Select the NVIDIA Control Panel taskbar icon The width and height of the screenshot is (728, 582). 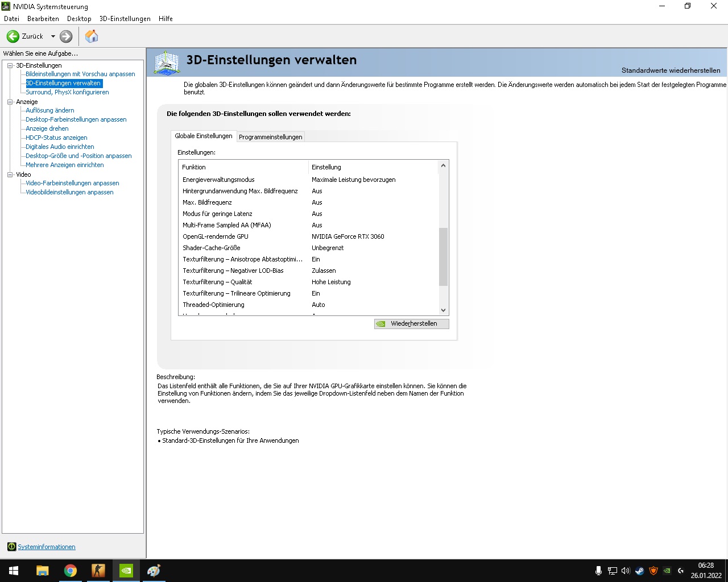tap(126, 571)
